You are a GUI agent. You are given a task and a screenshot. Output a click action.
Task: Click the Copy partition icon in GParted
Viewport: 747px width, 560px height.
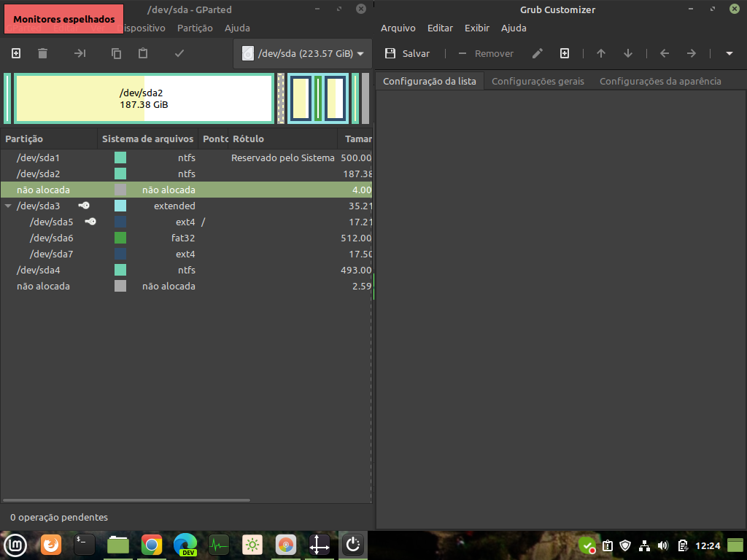coord(116,53)
